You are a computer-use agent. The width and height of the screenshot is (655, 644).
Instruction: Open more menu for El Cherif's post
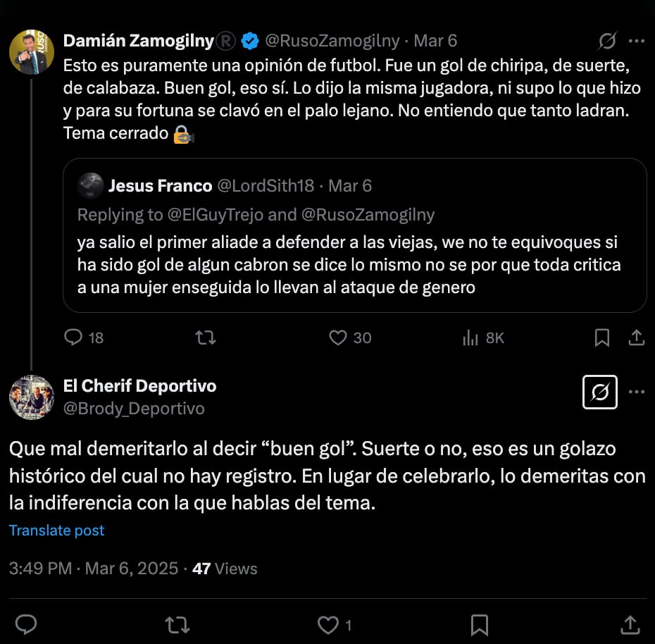click(x=637, y=392)
